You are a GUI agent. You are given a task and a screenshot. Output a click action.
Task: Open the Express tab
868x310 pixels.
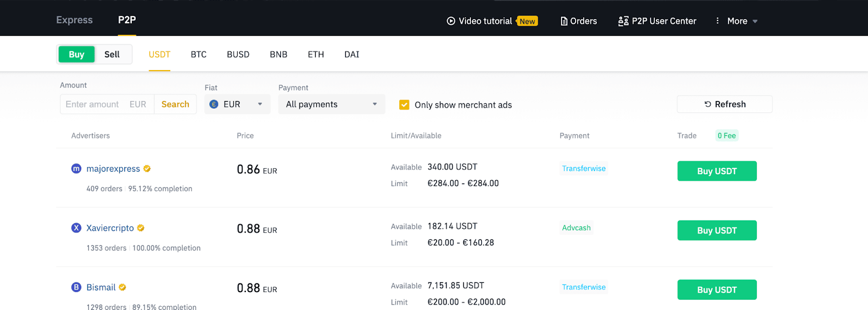click(74, 20)
